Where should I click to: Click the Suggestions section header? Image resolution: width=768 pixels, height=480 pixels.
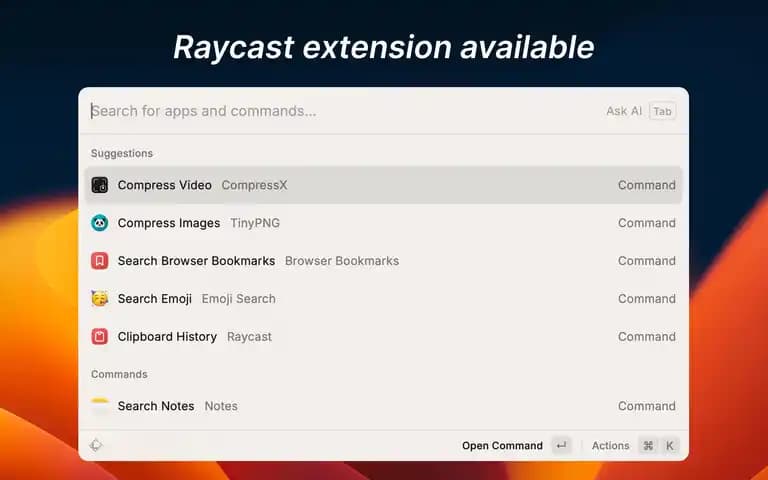click(x=121, y=153)
